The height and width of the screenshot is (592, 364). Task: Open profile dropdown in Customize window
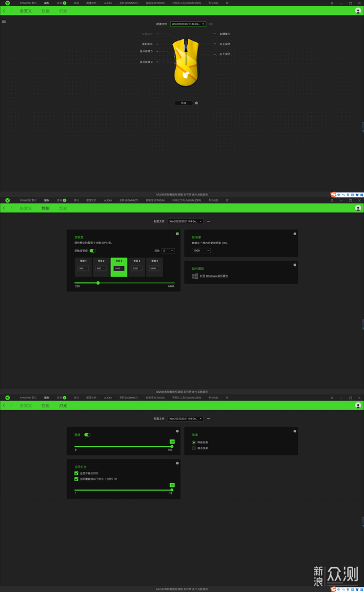188,24
